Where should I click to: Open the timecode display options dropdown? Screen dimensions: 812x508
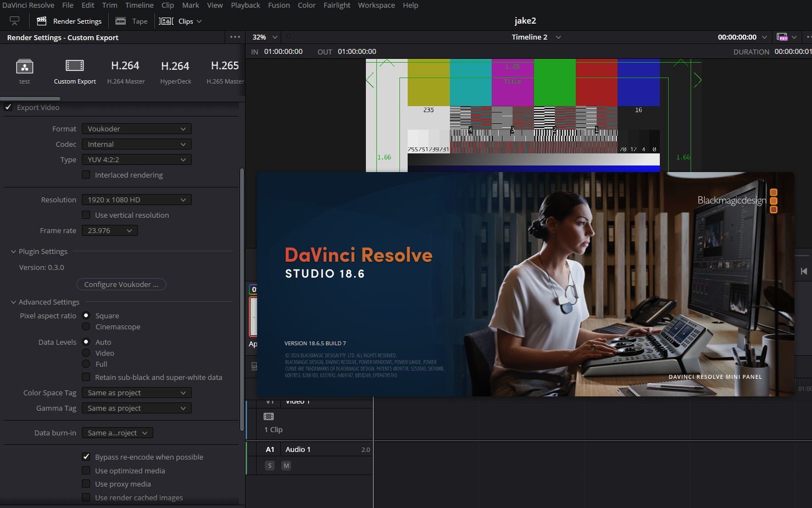pyautogui.click(x=764, y=37)
